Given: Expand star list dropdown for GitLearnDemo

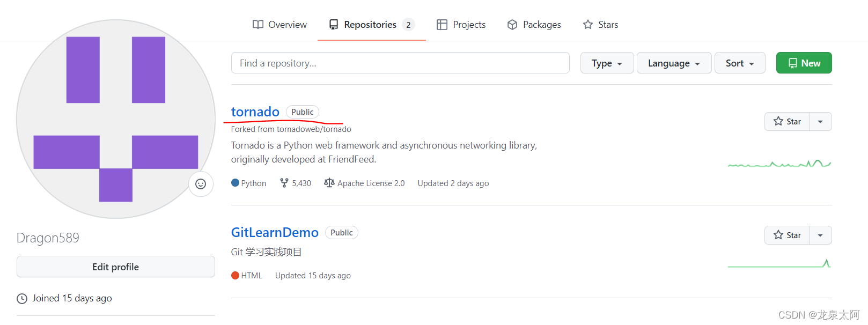Looking at the screenshot, I should click(x=820, y=235).
